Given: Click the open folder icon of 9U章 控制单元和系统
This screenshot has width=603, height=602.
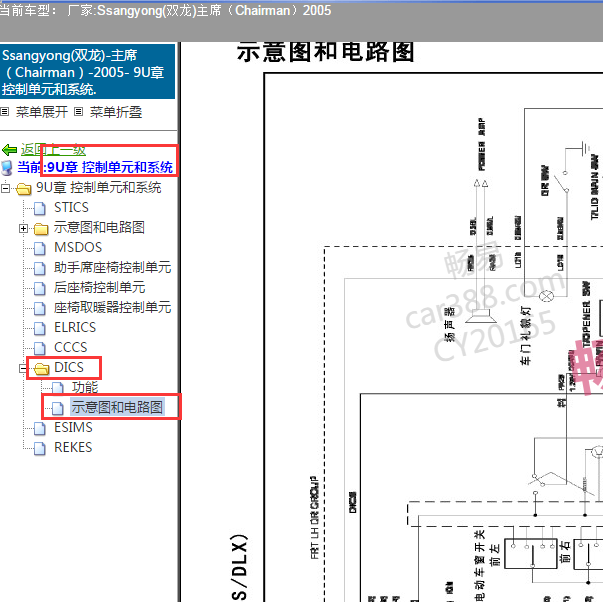Looking at the screenshot, I should (23, 188).
